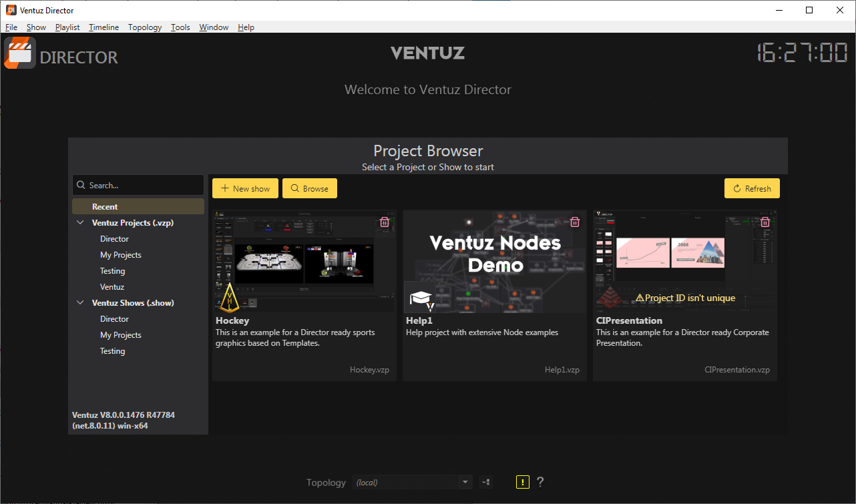Viewport: 856px width, 504px height.
Task: Open the Topology menu in menu bar
Action: tap(145, 27)
